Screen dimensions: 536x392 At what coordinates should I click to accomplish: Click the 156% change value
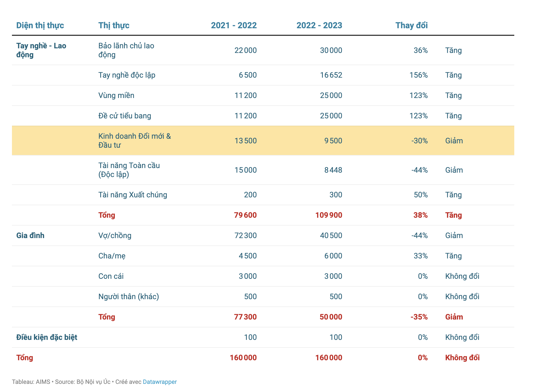[418, 75]
